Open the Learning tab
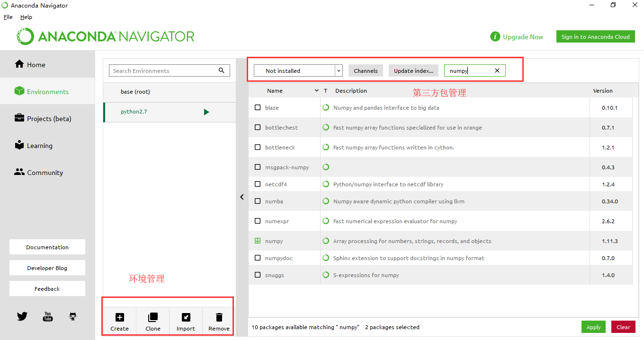The image size is (644, 340). pyautogui.click(x=47, y=145)
